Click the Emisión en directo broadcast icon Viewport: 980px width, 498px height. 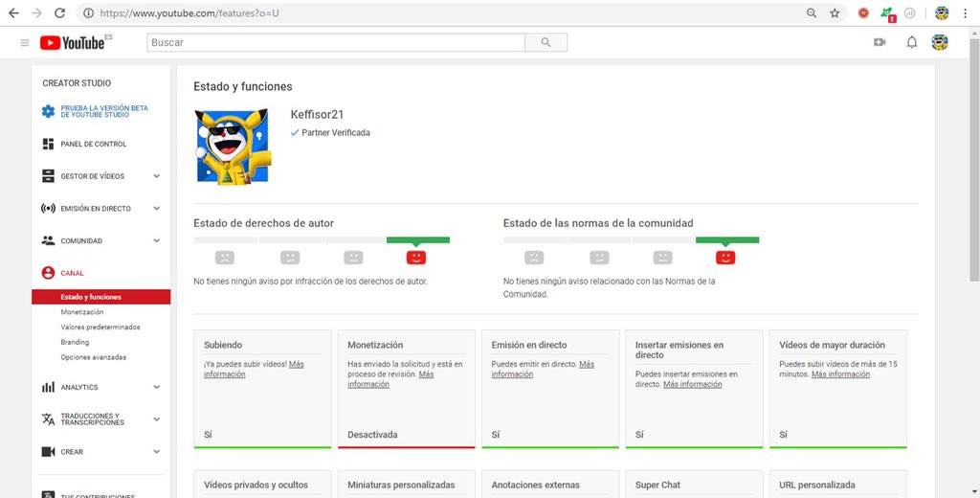coord(48,209)
